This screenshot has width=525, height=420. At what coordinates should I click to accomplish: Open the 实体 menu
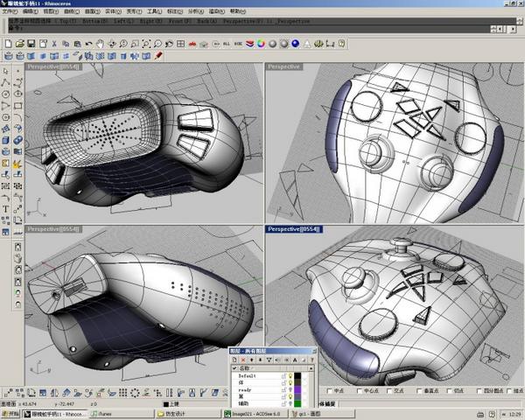tap(113, 11)
